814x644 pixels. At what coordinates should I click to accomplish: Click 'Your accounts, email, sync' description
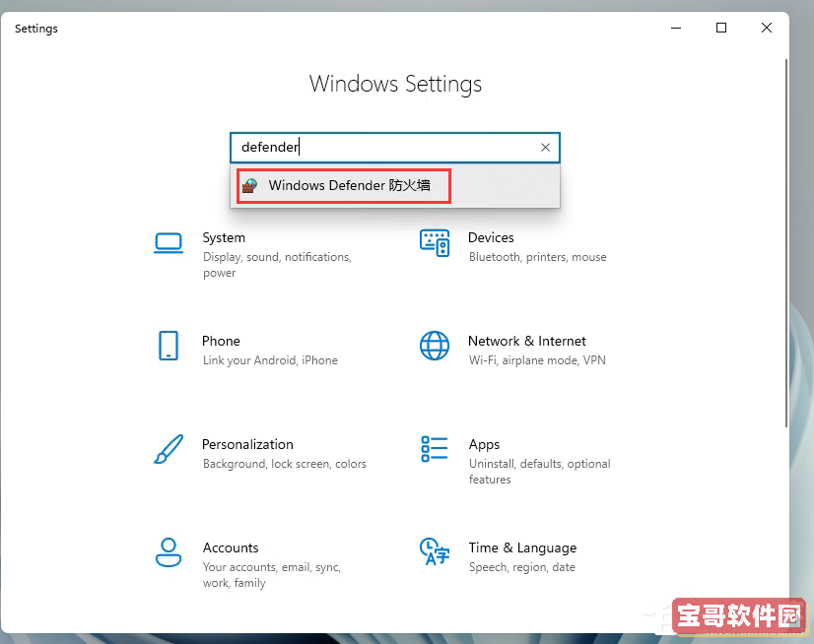click(x=272, y=575)
